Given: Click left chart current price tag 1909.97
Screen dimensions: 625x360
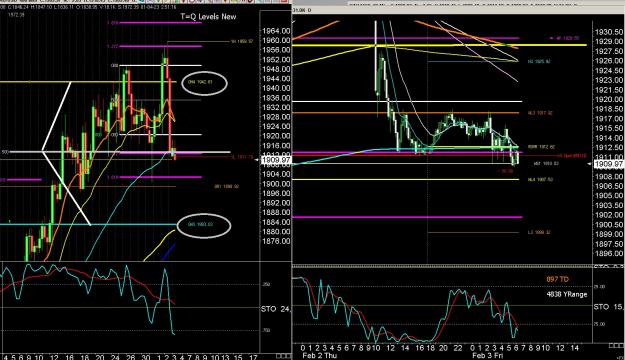Looking at the screenshot, I should click(276, 160).
